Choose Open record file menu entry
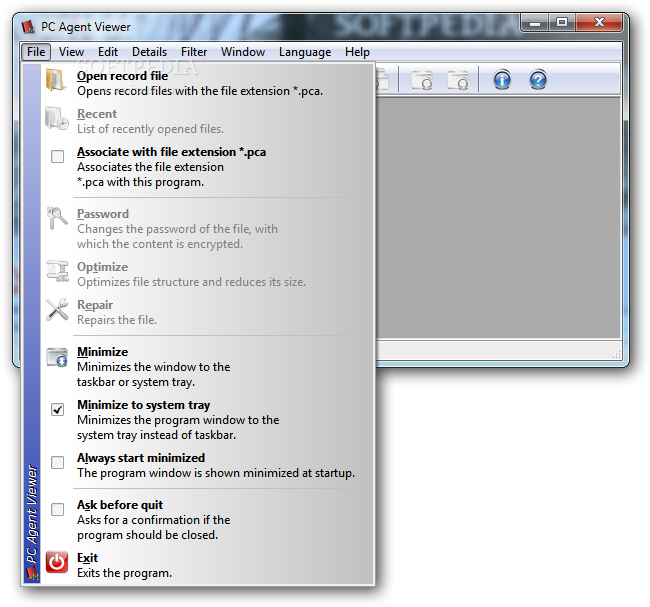This screenshot has height=607, width=650. point(207,83)
